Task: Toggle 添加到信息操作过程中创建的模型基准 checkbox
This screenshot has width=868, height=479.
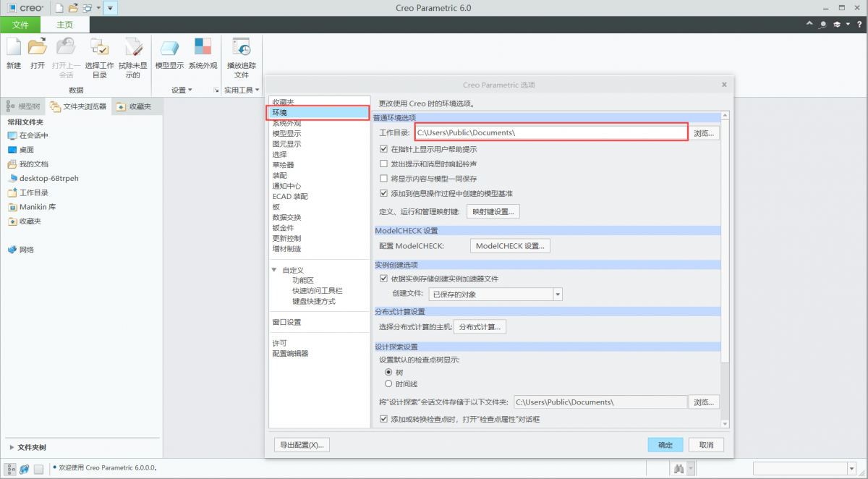Action: [x=383, y=193]
